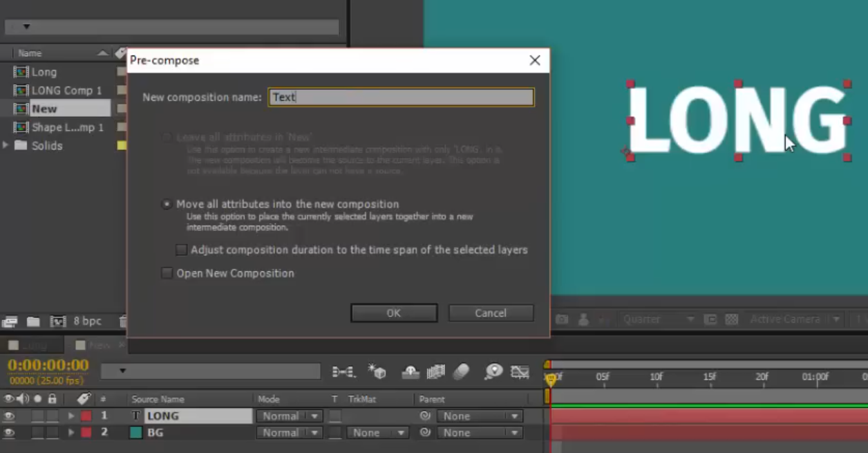This screenshot has height=453, width=868.
Task: Enable Adjust composition duration checkbox
Action: click(182, 250)
